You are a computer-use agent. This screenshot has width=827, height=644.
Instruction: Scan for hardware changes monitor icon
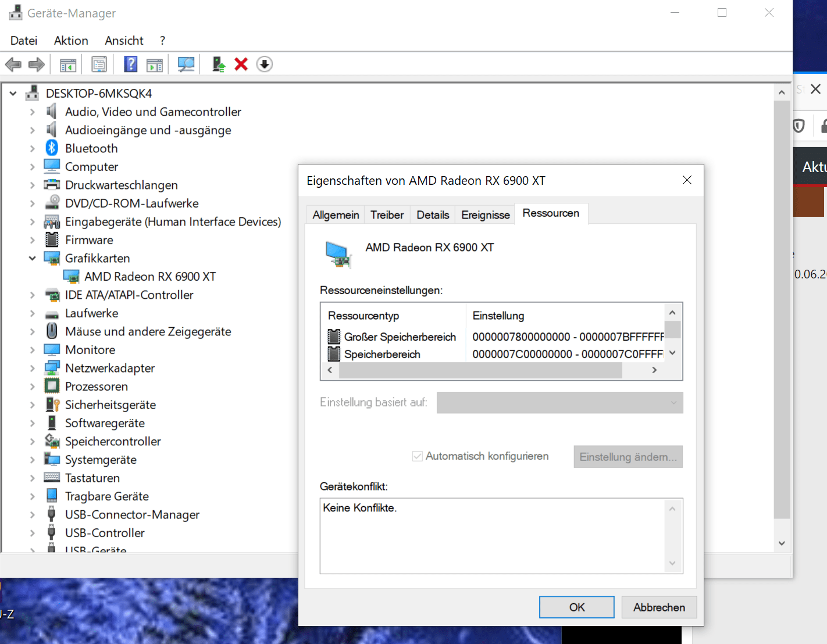(x=186, y=65)
